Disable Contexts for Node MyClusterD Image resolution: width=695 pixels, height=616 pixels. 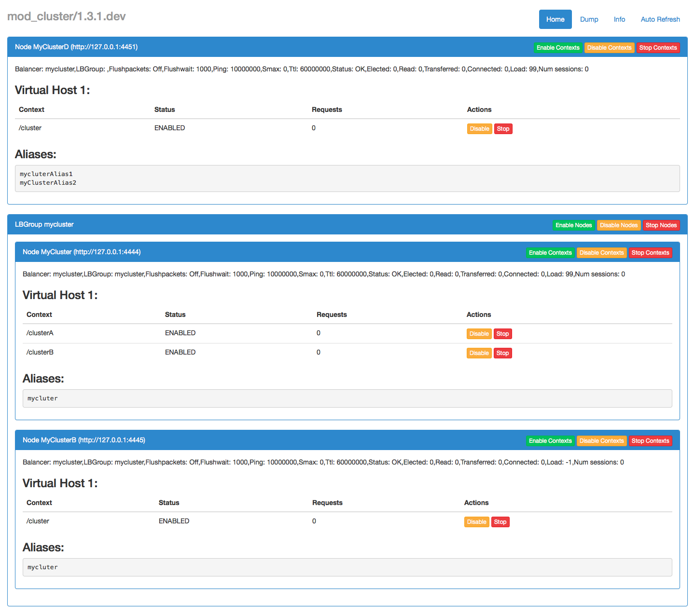pos(609,48)
